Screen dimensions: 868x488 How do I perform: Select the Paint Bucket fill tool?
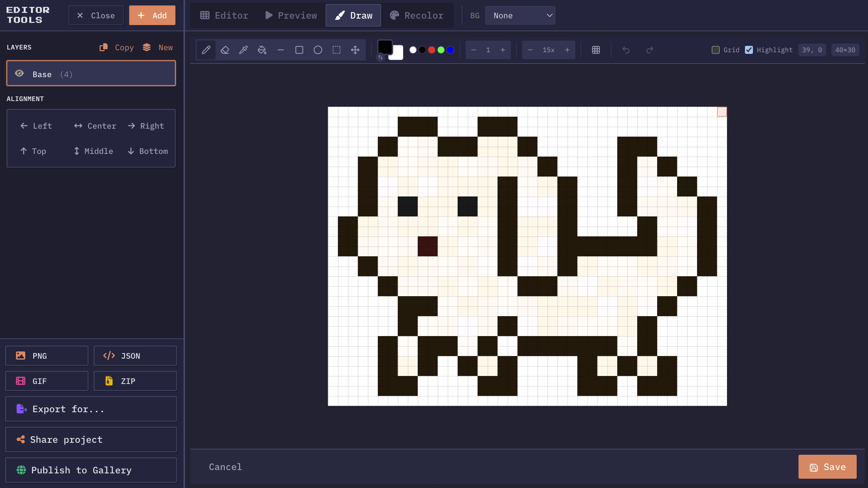[262, 50]
